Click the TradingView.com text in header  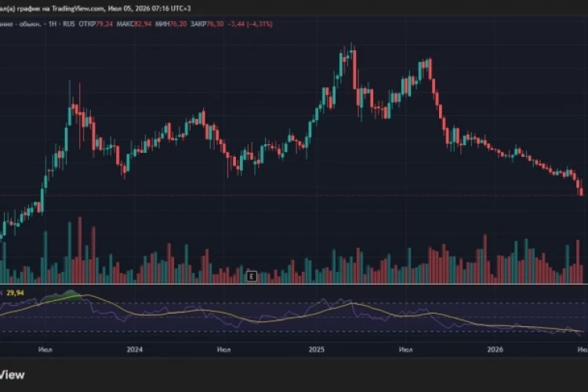(x=78, y=9)
